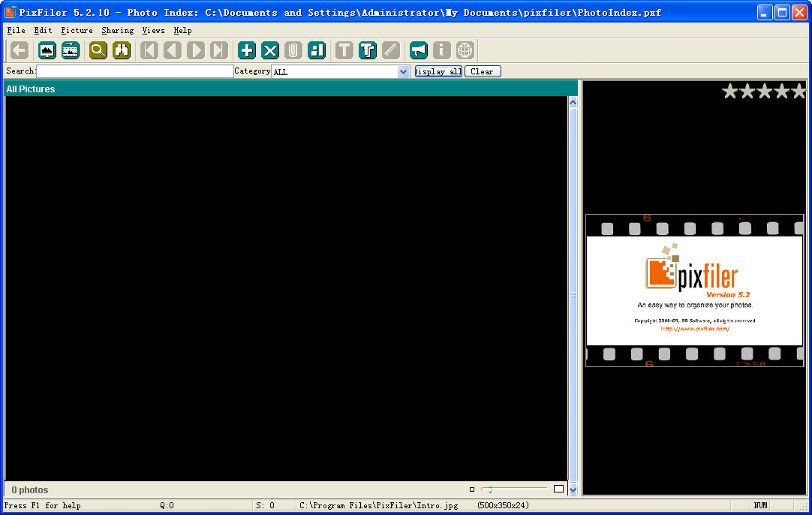Click the Q:0 status bar entry
The width and height of the screenshot is (812, 515).
(167, 505)
